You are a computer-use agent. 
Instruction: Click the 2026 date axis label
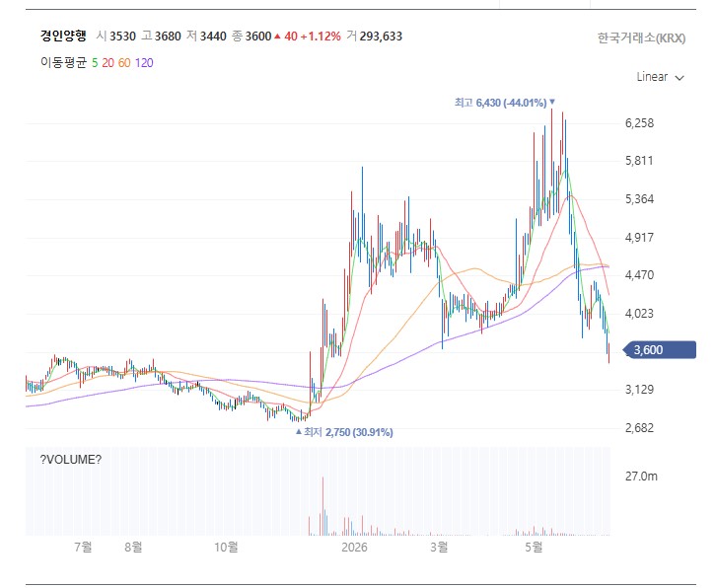point(354,547)
